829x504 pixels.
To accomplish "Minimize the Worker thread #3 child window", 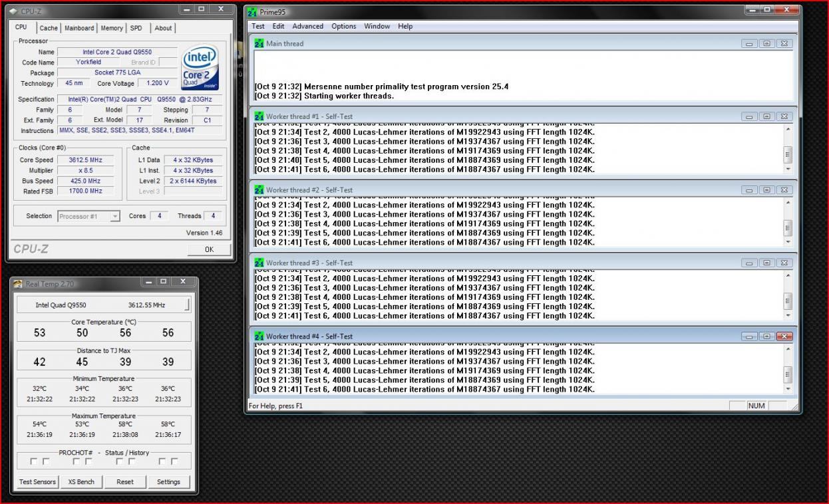I will [750, 263].
